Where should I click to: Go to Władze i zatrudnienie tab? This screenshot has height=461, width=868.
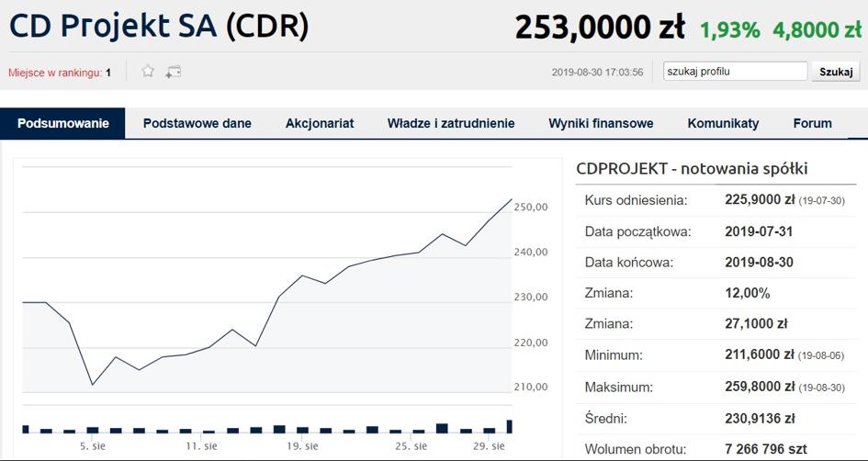451,123
